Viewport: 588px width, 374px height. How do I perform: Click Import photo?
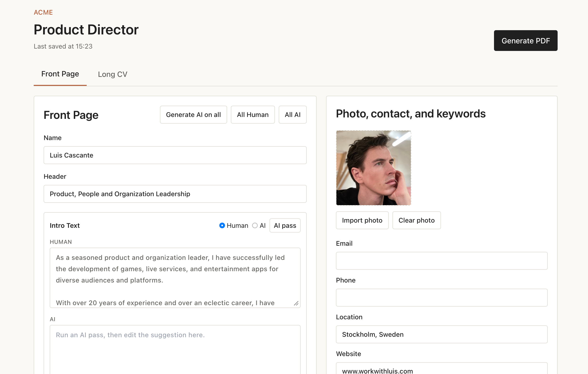point(362,220)
